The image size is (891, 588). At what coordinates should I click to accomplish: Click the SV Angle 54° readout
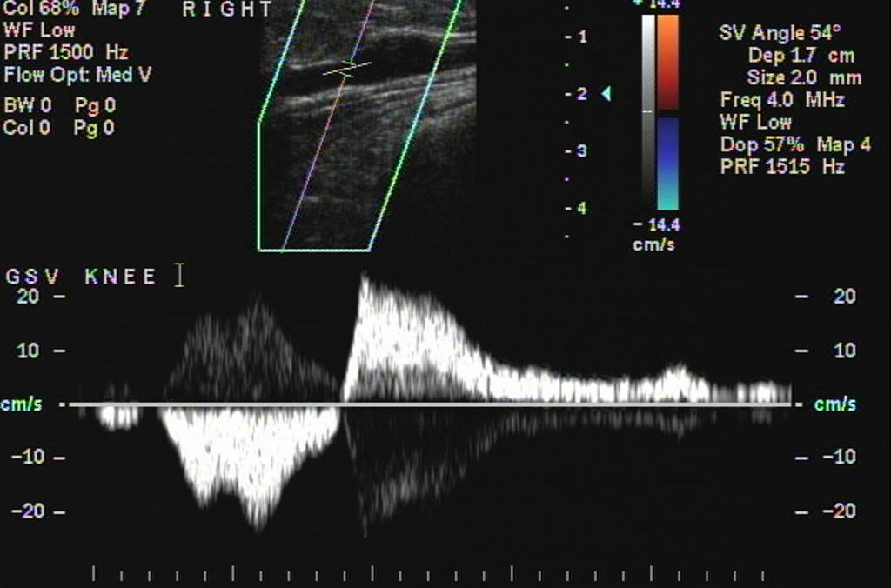(x=780, y=33)
